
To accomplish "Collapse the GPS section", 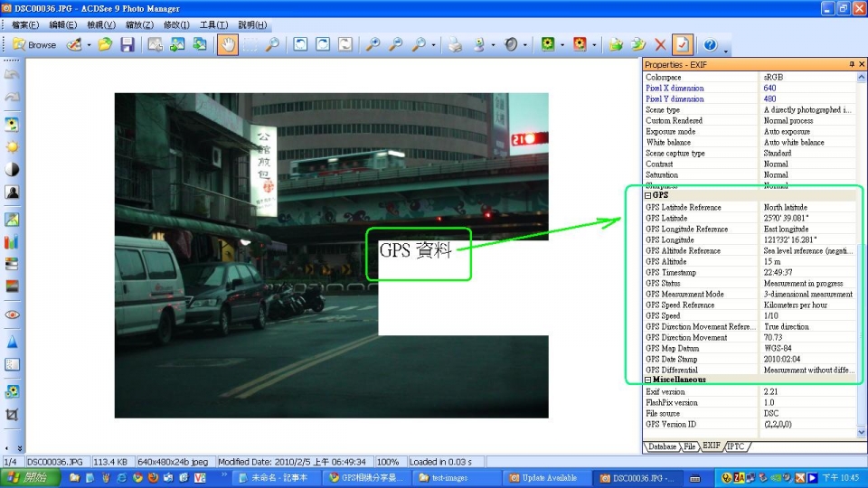I will [648, 195].
